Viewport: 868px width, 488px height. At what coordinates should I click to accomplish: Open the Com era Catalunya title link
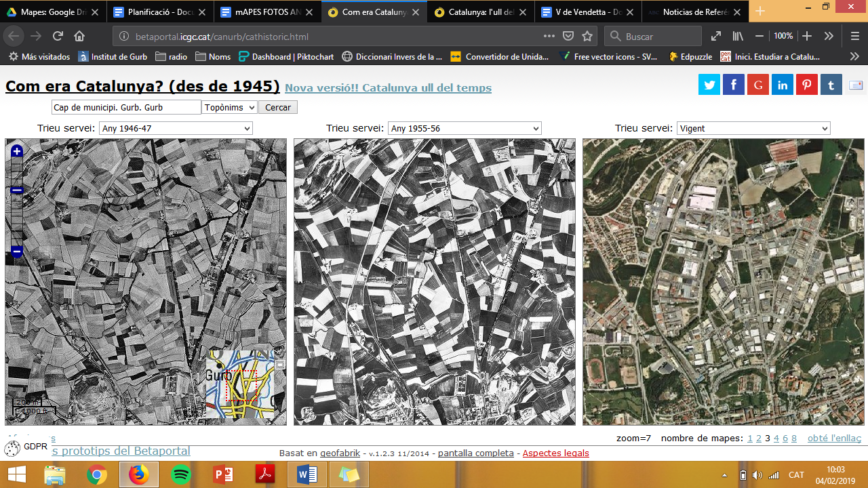coord(142,86)
